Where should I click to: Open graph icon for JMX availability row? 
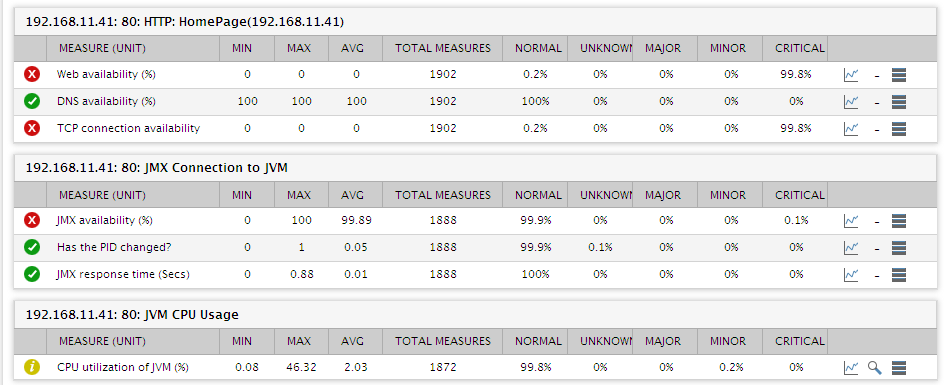[x=851, y=221]
